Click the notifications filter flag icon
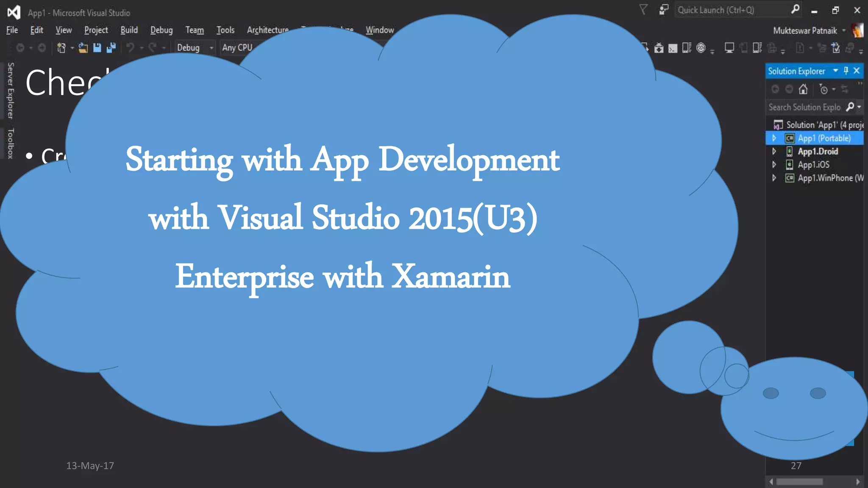This screenshot has height=488, width=868. [643, 9]
